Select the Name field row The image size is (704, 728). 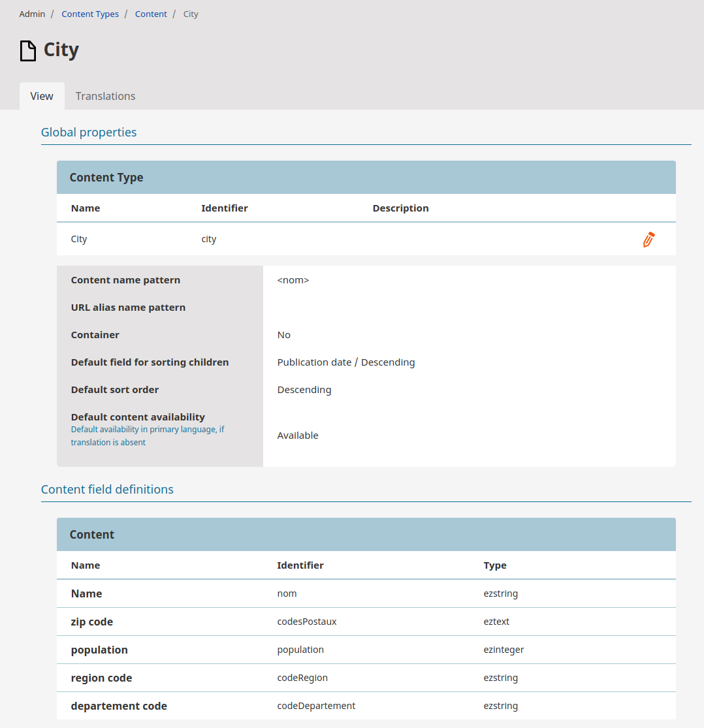[87, 593]
